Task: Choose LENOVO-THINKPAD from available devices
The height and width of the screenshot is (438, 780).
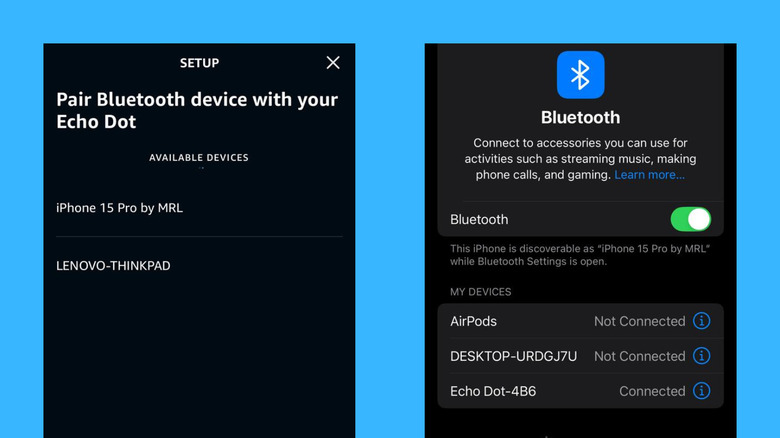Action: pos(199,266)
